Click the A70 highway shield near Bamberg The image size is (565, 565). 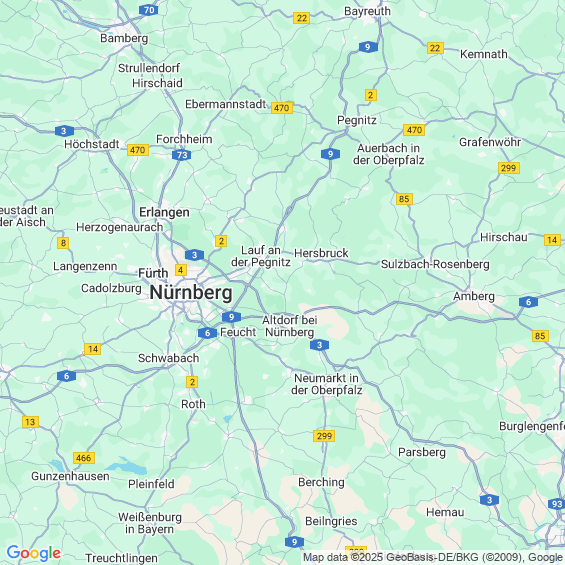pos(148,10)
